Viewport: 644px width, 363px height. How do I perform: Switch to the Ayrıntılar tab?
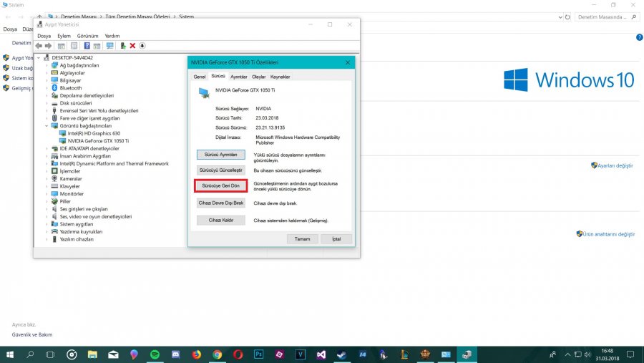[x=238, y=77]
